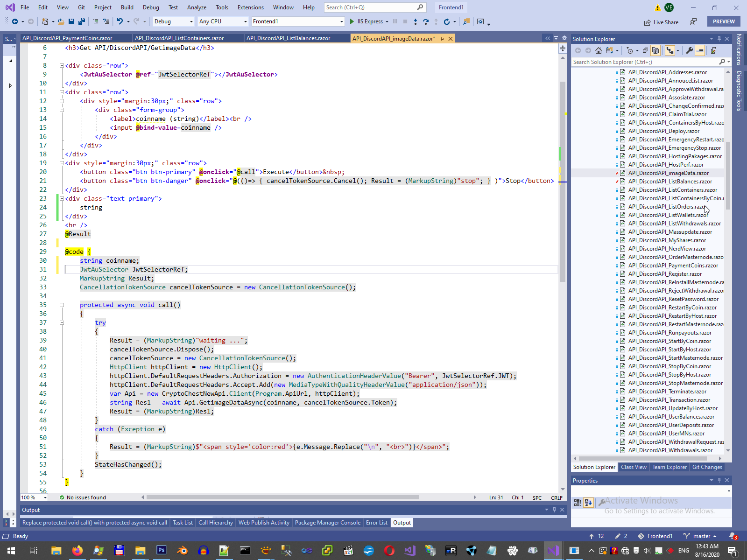
Task: Click the Search Solution Explorer field
Action: coord(644,62)
